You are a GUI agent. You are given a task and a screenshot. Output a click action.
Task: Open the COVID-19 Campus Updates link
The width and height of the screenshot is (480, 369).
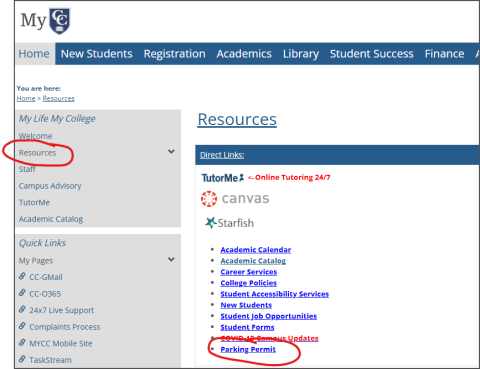click(x=269, y=338)
